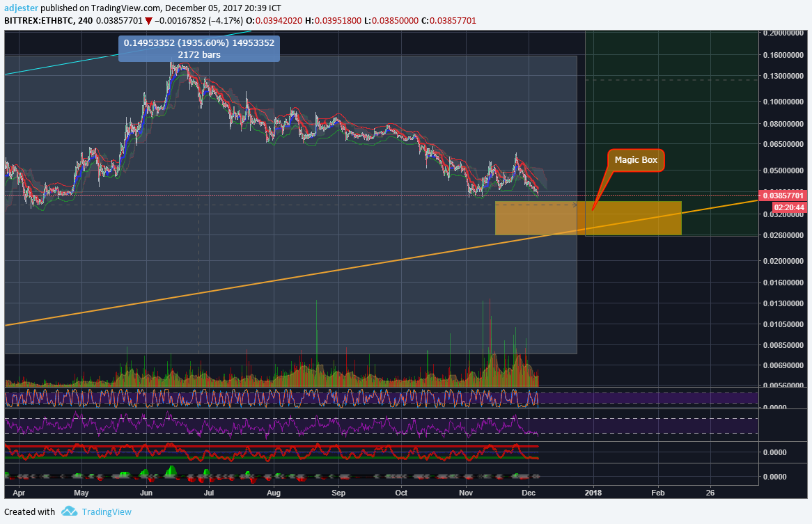Click the Dec label on time axis
812x524 pixels.
[529, 493]
